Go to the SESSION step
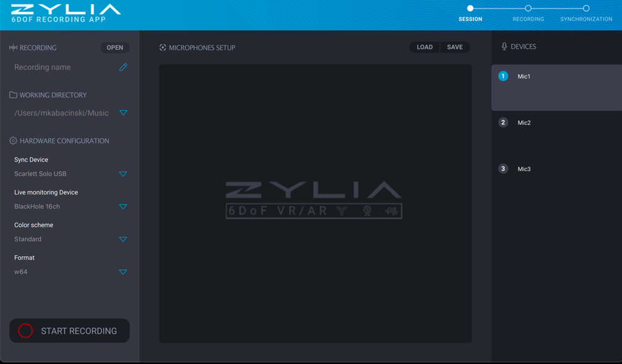Image resolution: width=622 pixels, height=364 pixels. pyautogui.click(x=470, y=19)
